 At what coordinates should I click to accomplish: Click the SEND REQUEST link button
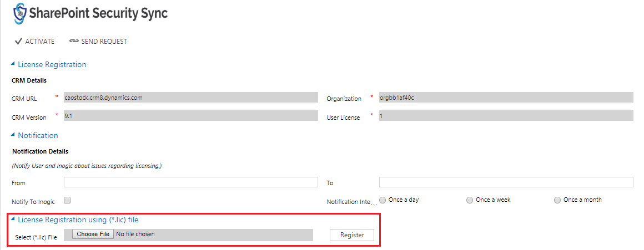tap(98, 42)
